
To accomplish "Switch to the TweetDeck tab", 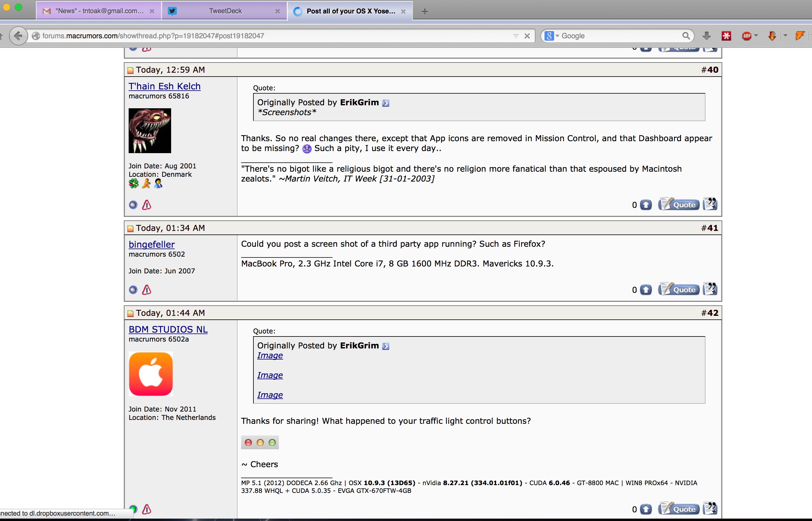I will [x=225, y=11].
